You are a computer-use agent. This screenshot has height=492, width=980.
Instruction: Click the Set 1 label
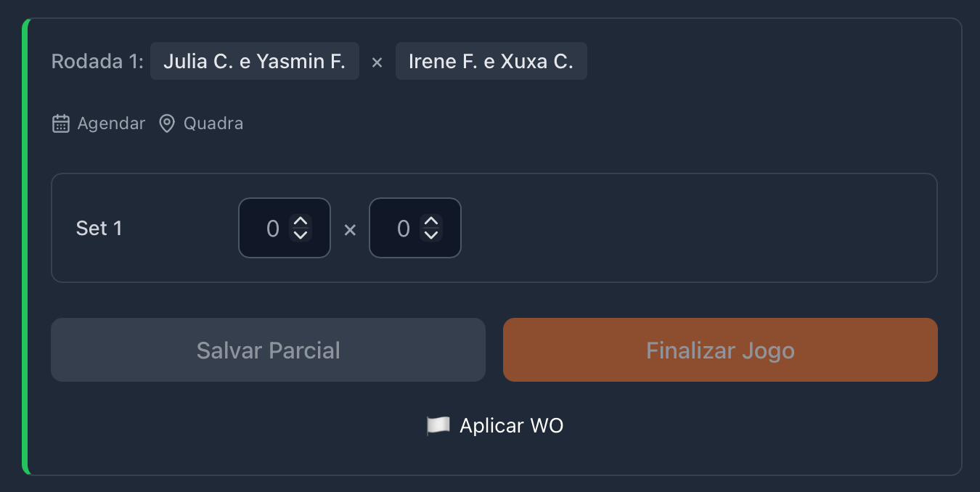[x=99, y=229]
